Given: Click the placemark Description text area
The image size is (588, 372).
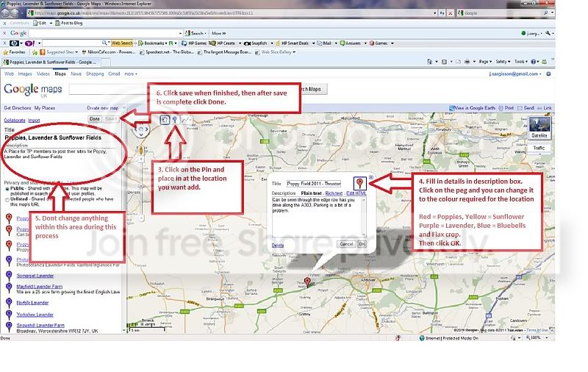Looking at the screenshot, I should [319, 217].
